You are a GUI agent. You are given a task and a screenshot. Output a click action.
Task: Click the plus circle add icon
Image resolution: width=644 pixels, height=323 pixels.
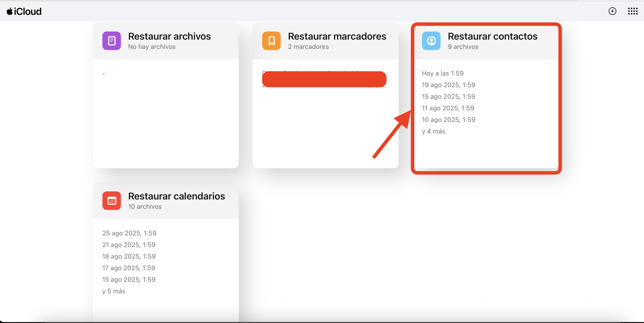[x=612, y=11]
